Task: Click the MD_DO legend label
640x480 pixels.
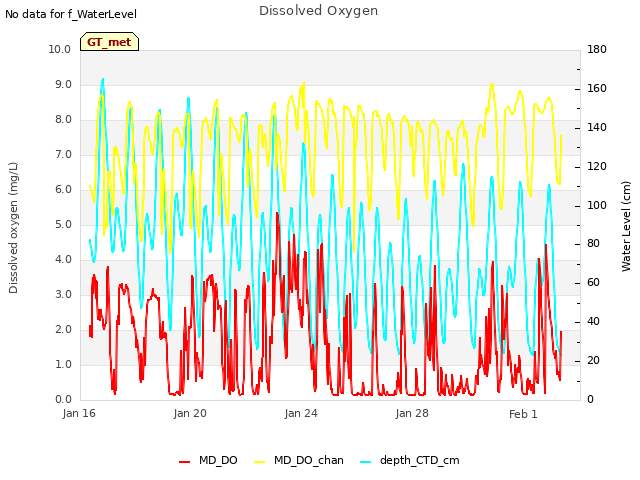Action: point(218,460)
